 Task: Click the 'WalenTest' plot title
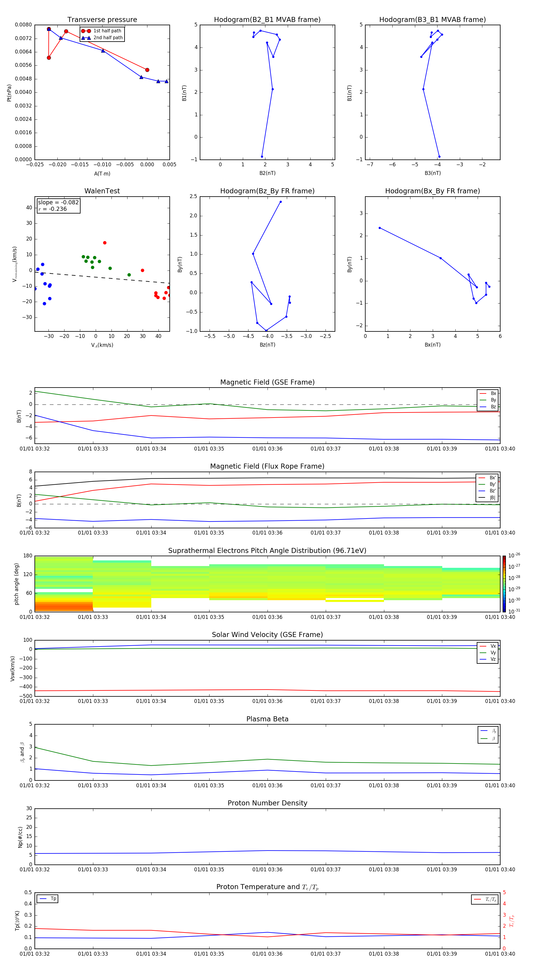102,191
